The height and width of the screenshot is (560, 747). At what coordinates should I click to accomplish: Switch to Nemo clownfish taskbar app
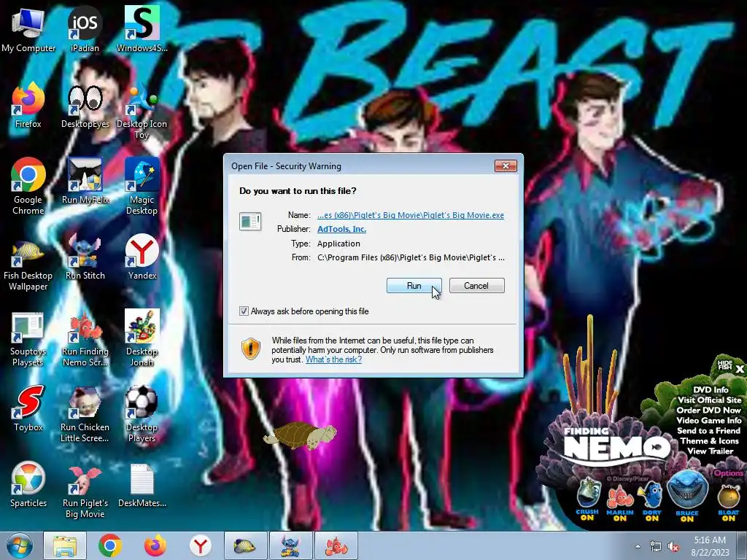pyautogui.click(x=336, y=545)
